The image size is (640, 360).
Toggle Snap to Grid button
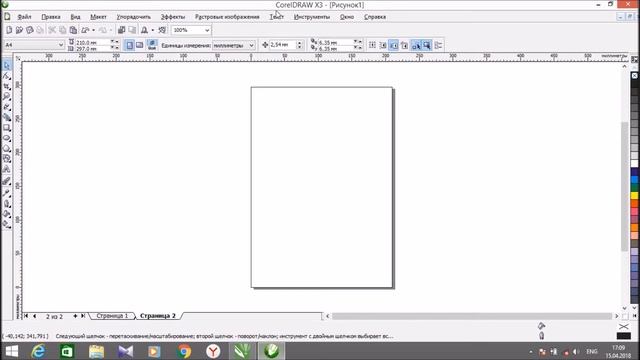click(372, 45)
